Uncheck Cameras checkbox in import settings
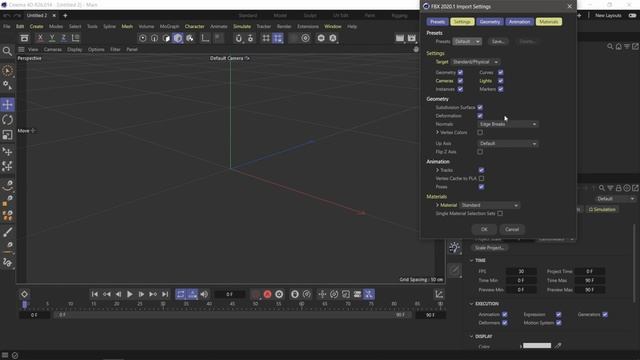The width and height of the screenshot is (640, 360). pos(460,81)
